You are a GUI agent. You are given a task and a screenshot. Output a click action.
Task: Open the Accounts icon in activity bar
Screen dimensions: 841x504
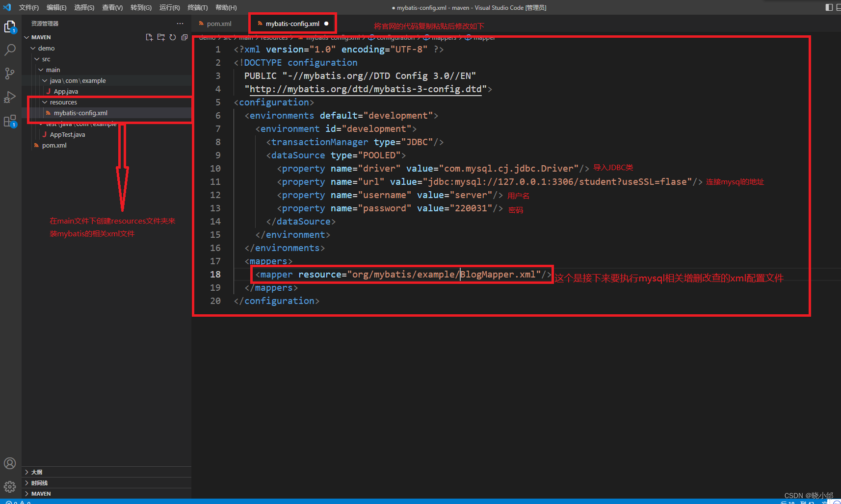pyautogui.click(x=10, y=463)
